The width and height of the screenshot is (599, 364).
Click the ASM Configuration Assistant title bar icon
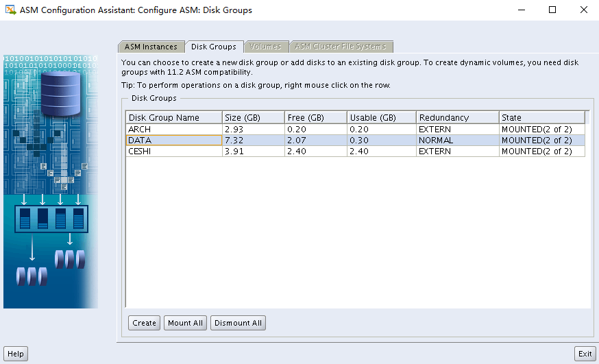point(10,10)
